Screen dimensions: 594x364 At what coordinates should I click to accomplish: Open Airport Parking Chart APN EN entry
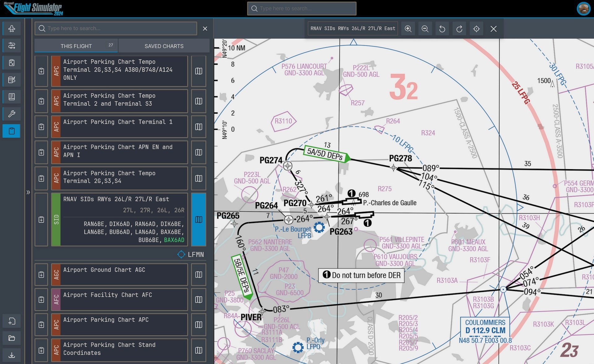pos(119,152)
